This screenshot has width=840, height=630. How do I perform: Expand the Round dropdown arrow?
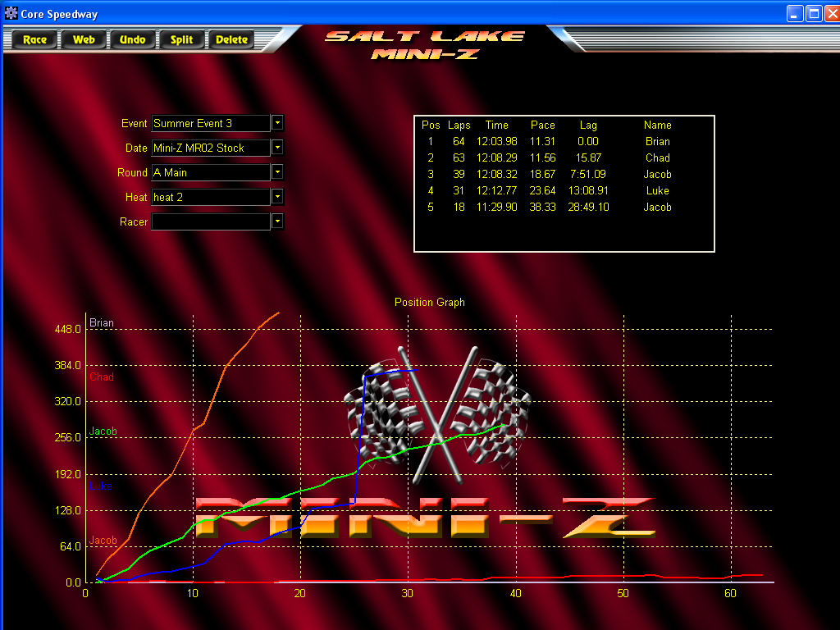277,172
